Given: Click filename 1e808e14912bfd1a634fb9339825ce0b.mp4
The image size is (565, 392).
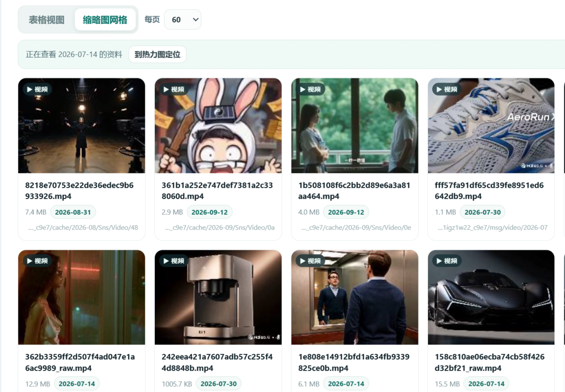Looking at the screenshot, I should point(354,363).
